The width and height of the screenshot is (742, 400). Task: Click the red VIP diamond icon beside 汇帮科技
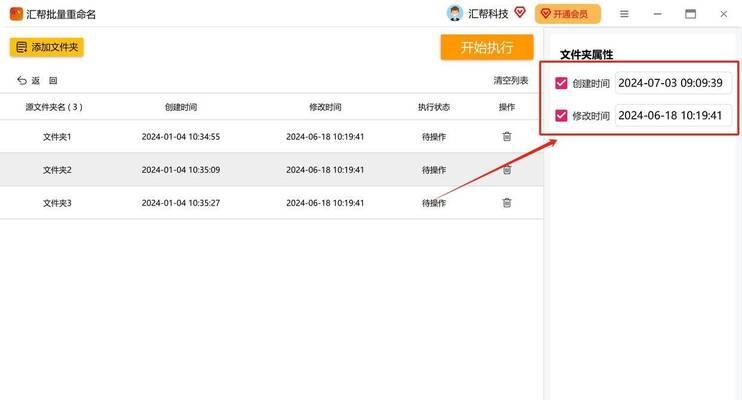click(x=520, y=12)
